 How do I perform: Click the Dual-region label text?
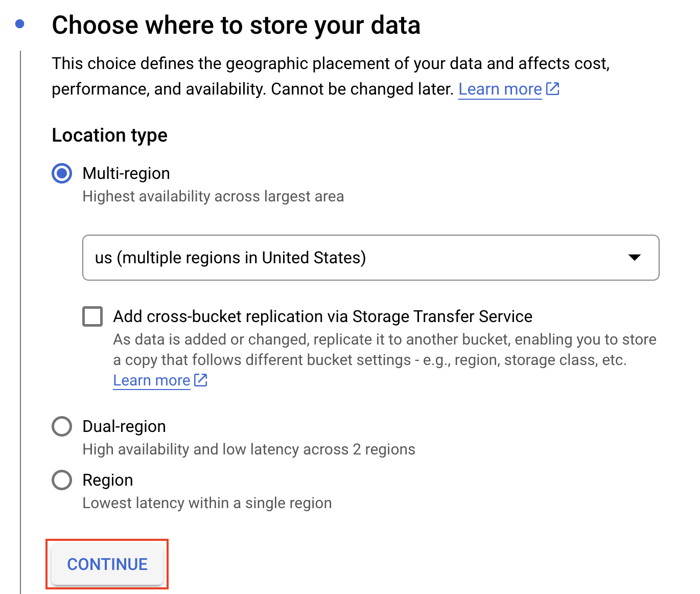coord(124,426)
